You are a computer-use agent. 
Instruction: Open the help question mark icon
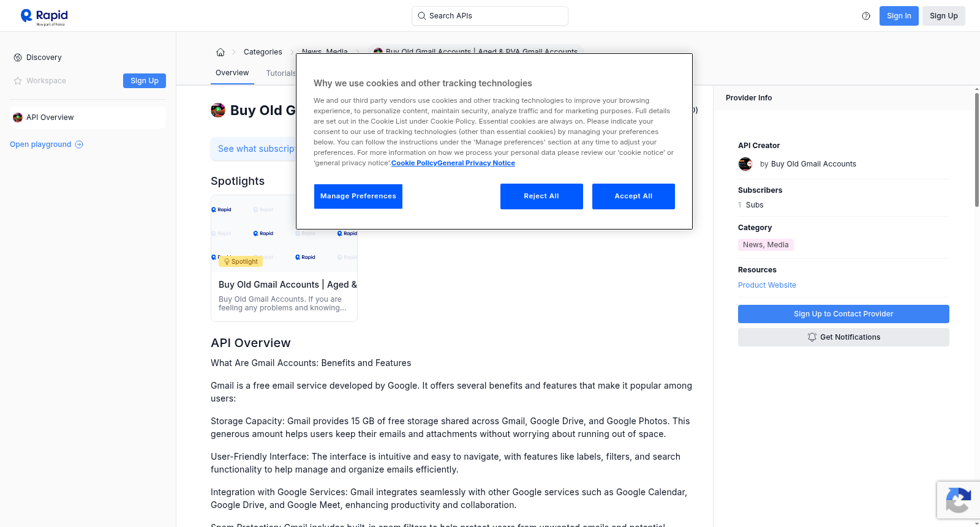tap(866, 16)
